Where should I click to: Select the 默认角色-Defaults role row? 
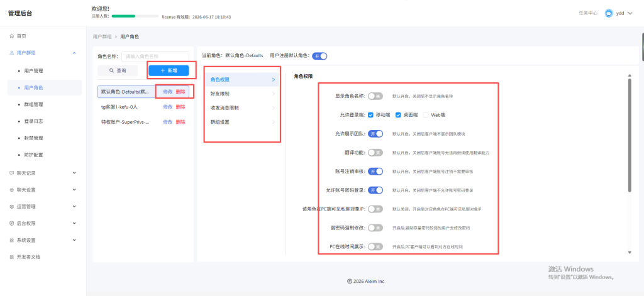tap(143, 92)
